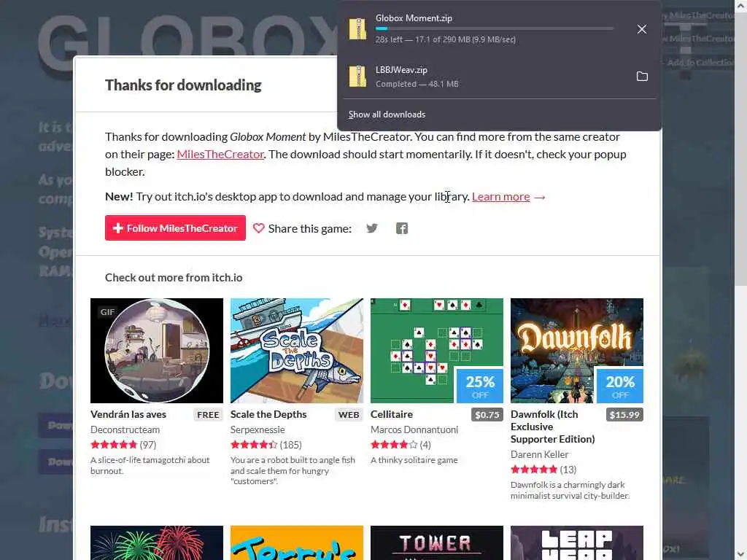This screenshot has height=560, width=747.
Task: Cancel the Globox Moment.zip download
Action: point(642,29)
